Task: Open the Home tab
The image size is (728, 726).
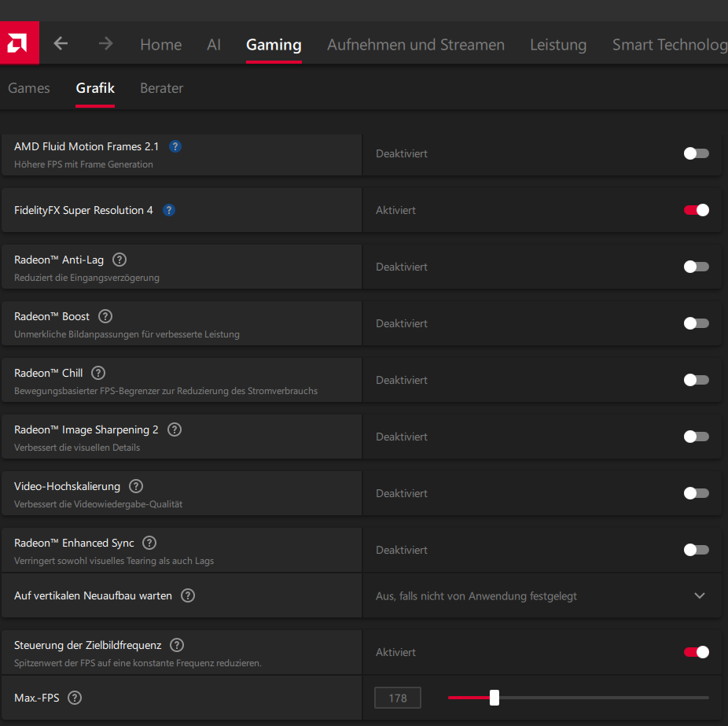Action: (160, 45)
